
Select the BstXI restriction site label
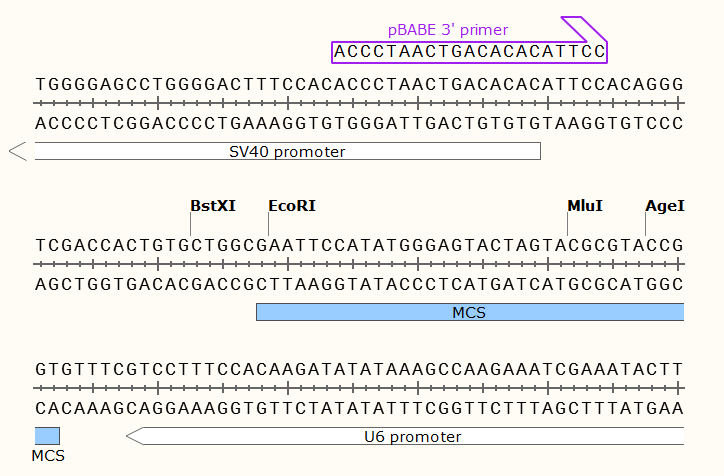coord(213,206)
